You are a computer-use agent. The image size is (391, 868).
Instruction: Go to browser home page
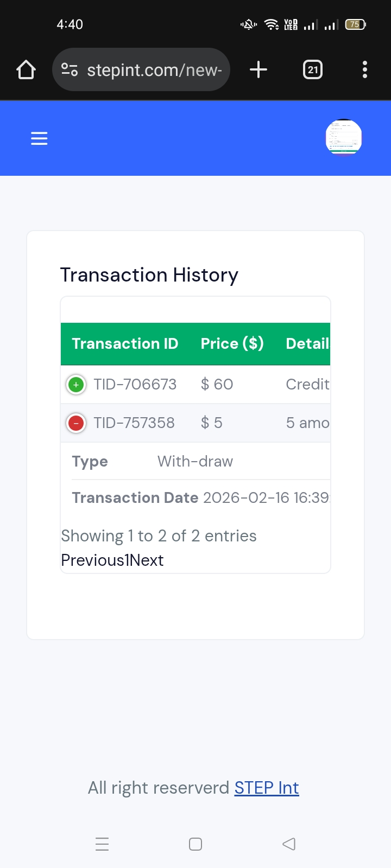pos(26,69)
